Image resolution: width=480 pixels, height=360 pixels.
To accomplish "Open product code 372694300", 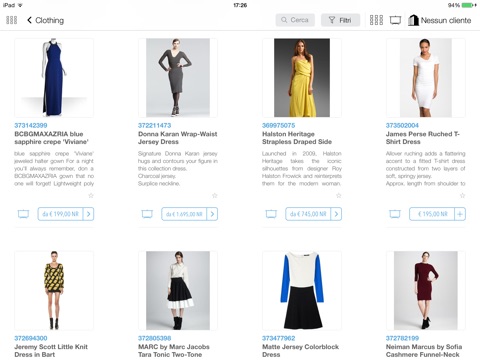I will (x=31, y=338).
